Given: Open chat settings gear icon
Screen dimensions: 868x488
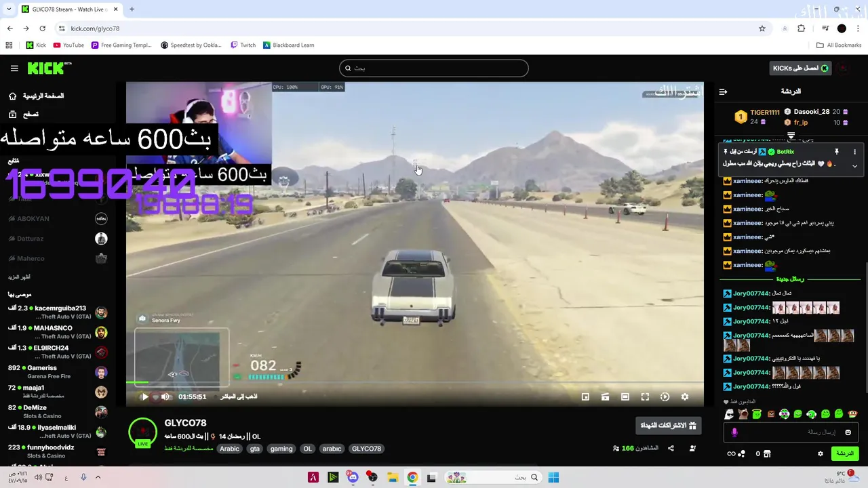Looking at the screenshot, I should pyautogui.click(x=820, y=454).
